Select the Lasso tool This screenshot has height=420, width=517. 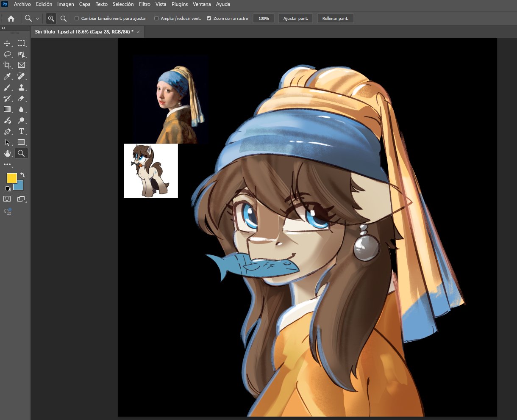point(7,54)
